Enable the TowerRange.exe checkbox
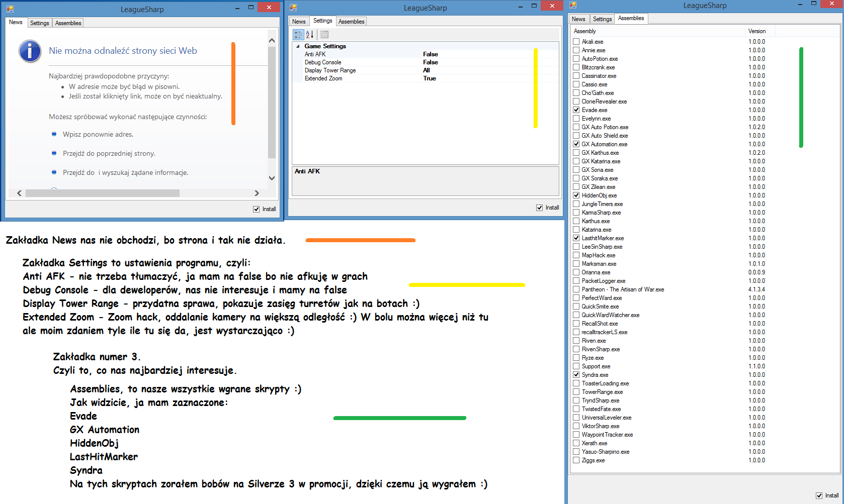844x504 pixels. (576, 392)
